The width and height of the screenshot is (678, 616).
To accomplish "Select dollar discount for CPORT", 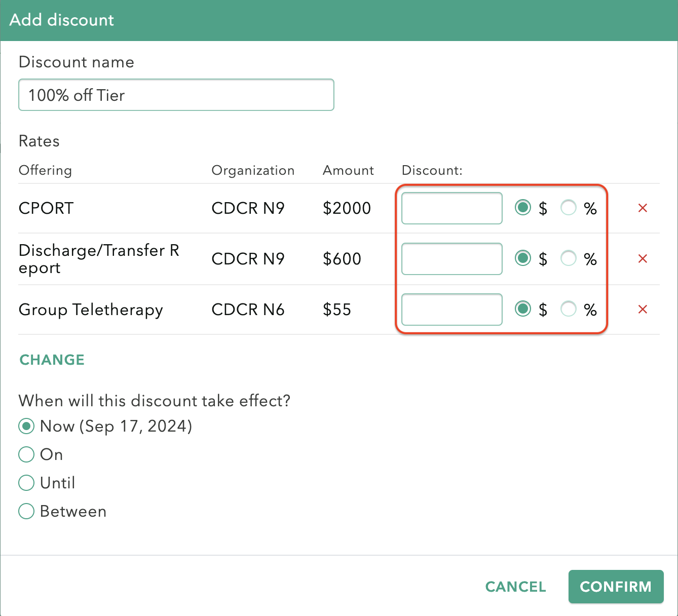I will pos(523,208).
